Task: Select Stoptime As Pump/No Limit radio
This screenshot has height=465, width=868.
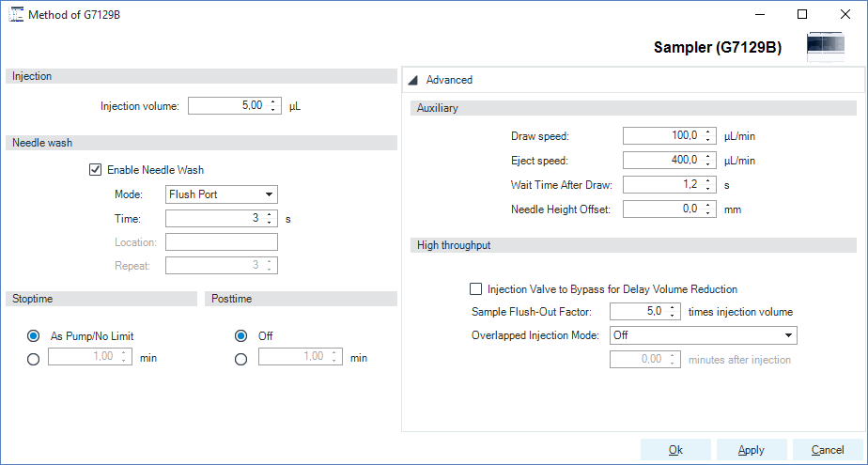Action: [x=33, y=336]
